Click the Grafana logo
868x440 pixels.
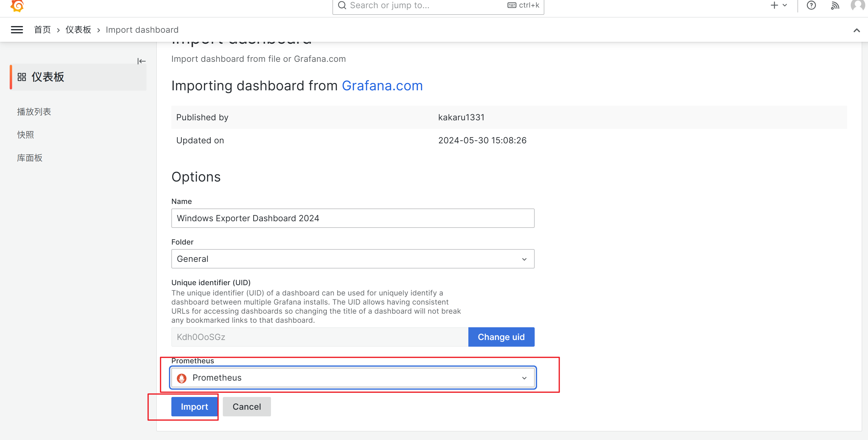tap(17, 5)
